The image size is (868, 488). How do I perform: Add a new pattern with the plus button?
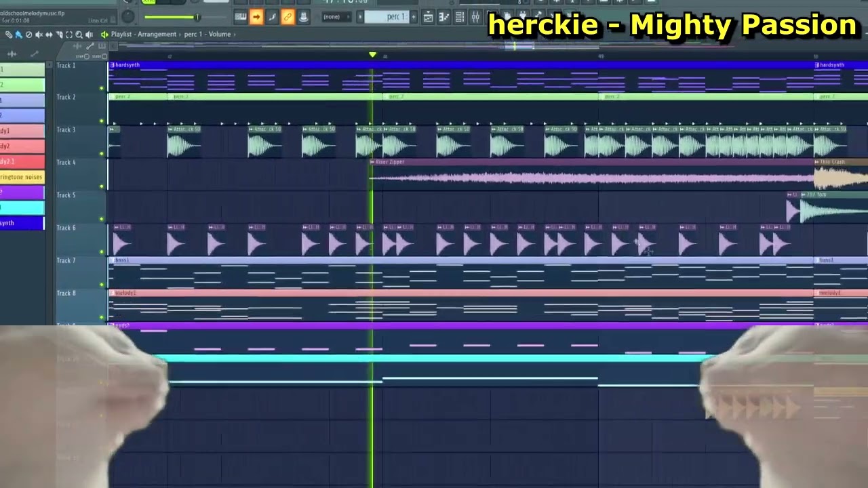(x=413, y=17)
